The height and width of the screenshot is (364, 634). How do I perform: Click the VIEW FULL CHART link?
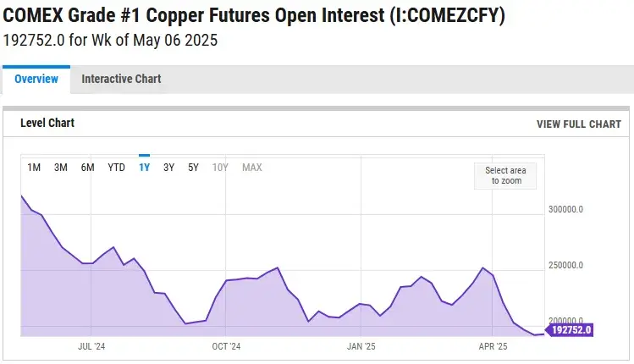coord(578,124)
